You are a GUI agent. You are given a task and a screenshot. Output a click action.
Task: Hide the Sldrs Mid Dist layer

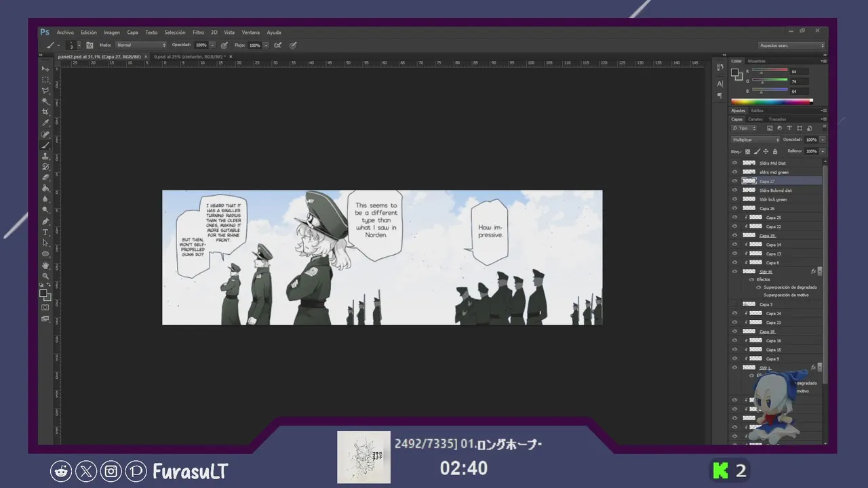(x=734, y=163)
